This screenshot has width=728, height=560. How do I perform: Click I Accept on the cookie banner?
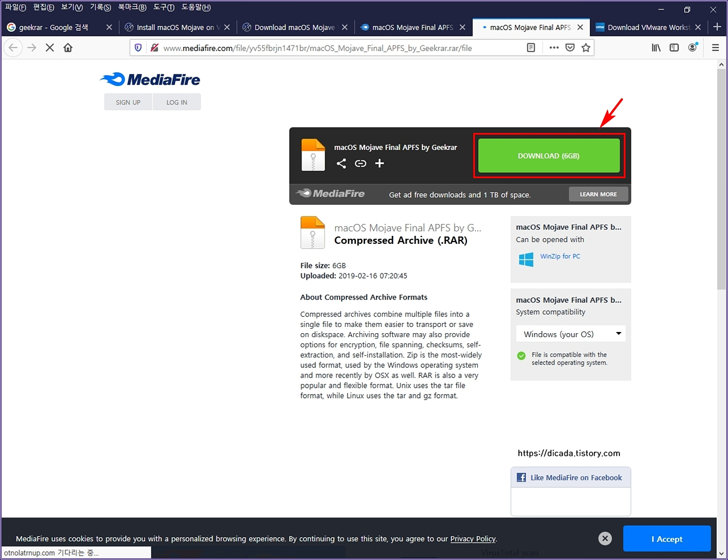pyautogui.click(x=667, y=539)
